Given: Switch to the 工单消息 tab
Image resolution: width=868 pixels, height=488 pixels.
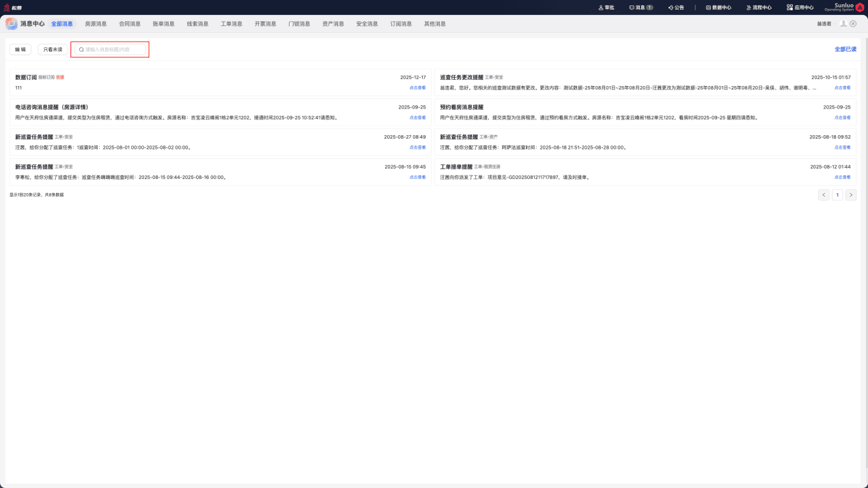Looking at the screenshot, I should tap(232, 24).
